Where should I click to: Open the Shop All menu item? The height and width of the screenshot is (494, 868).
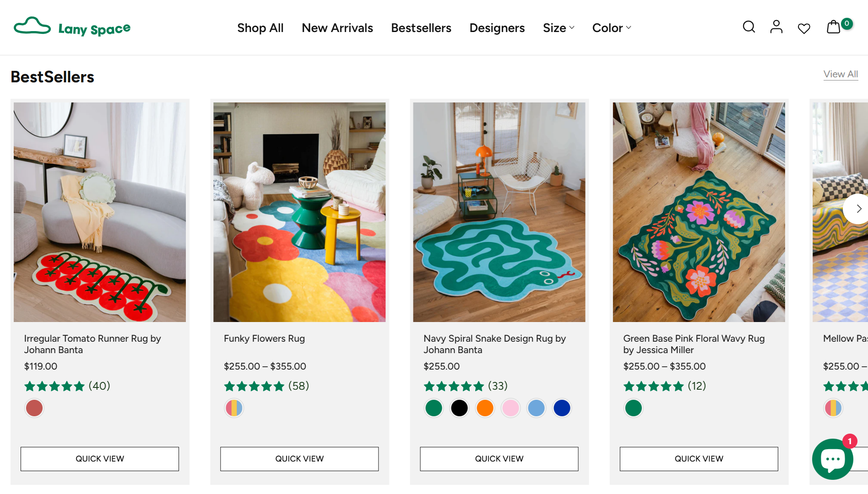tap(260, 28)
